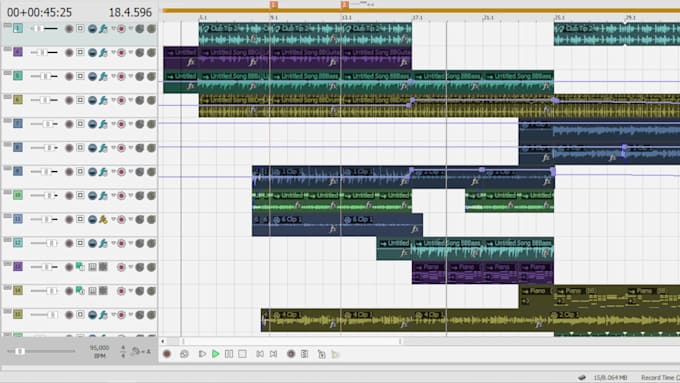Screen dimensions: 680x383
Task: Toggle loop playback in the transport bar
Action: (184, 354)
